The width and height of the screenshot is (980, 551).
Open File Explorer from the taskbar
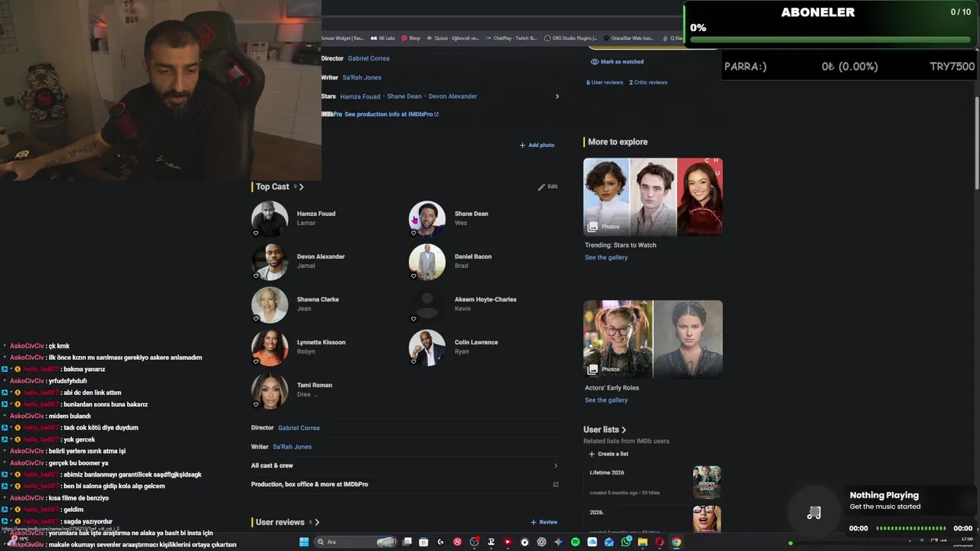point(642,542)
